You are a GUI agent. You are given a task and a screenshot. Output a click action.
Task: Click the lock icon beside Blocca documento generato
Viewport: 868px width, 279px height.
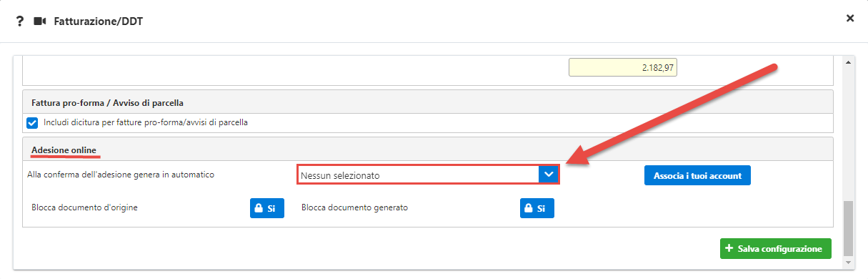click(x=529, y=208)
